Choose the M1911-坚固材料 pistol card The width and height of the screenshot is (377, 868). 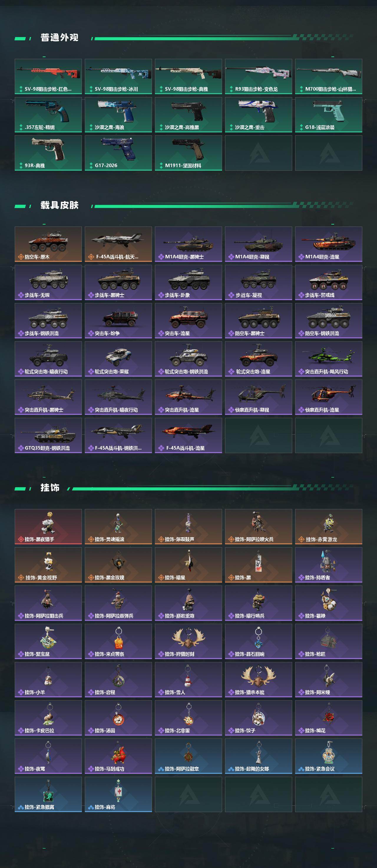[x=188, y=153]
